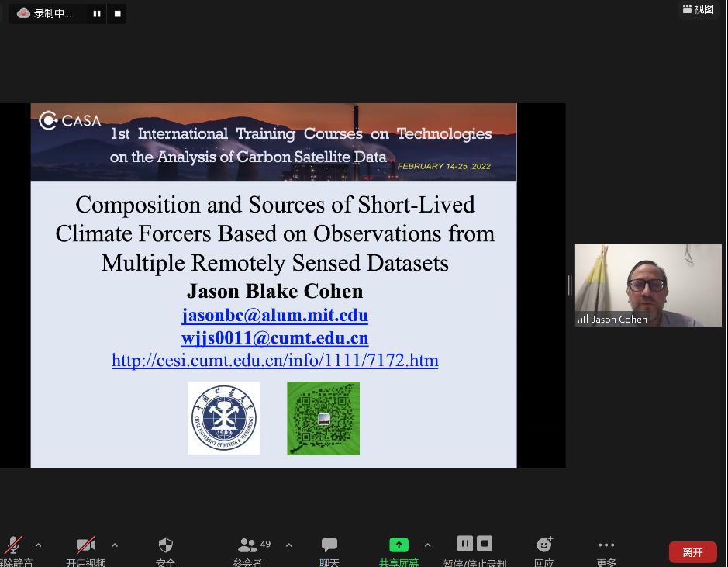Viewport: 728px width, 567px height.
Task: Click the green Share Screen icon
Action: click(399, 545)
